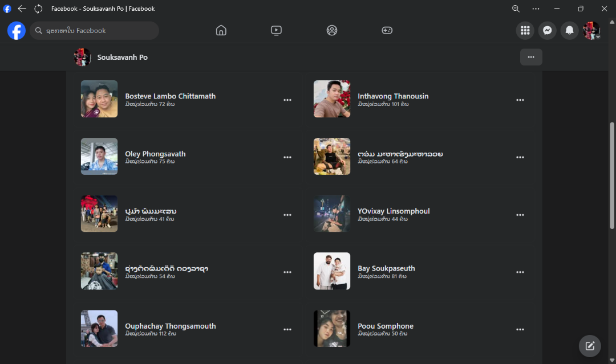Start a new message with compose icon
Screen dimensions: 616x364
click(590, 346)
